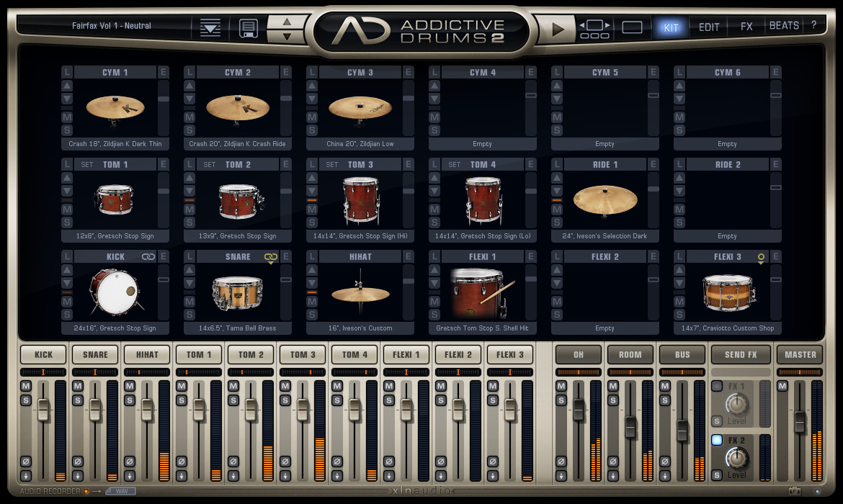Click the L load button on CYM 1 slot
The image size is (843, 504).
pyautogui.click(x=67, y=72)
